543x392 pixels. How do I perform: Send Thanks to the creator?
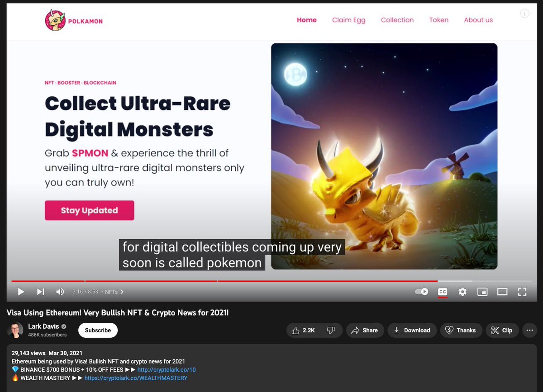(x=461, y=331)
